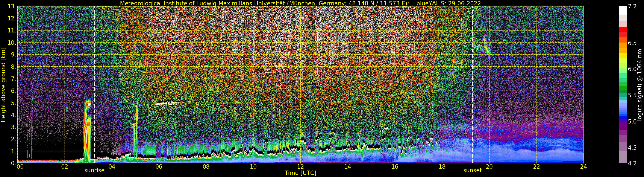644x177 pixels.
Task: Click the height-axis tick label '1.'
Action: 13,151
